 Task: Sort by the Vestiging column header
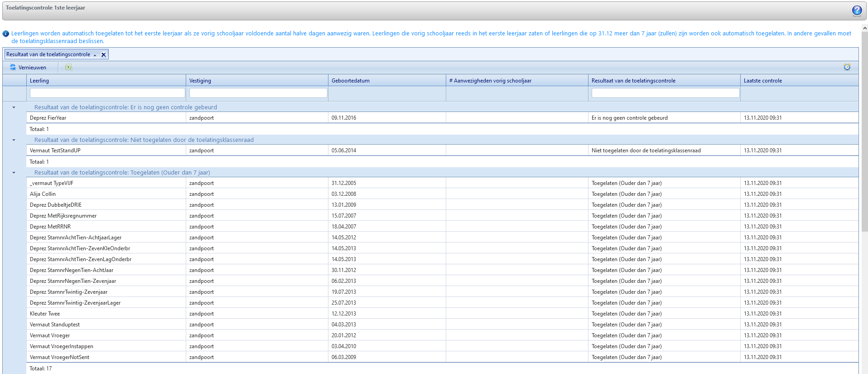[257, 81]
